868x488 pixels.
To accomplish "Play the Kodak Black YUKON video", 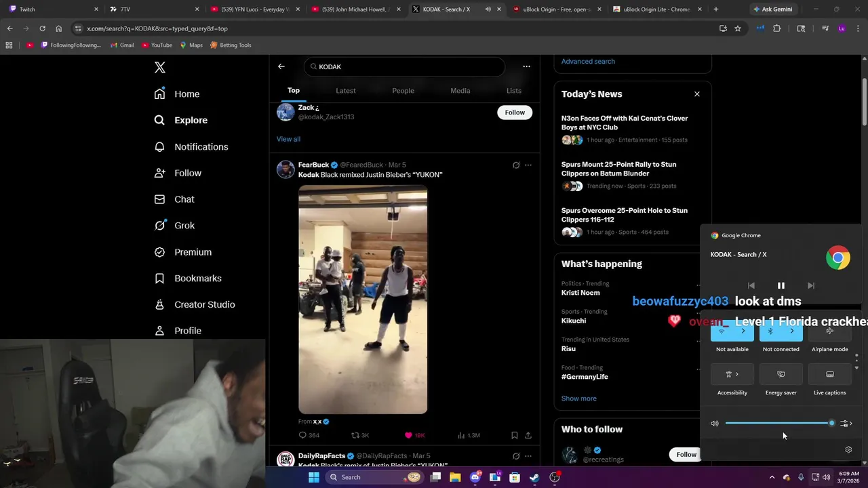I will point(363,300).
